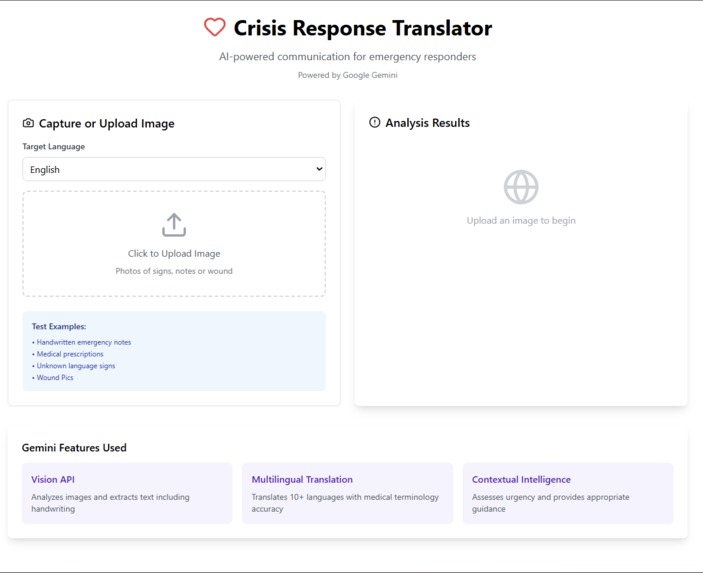Image resolution: width=703 pixels, height=573 pixels.
Task: Click the Contextual Intelligence card title
Action: tap(521, 479)
